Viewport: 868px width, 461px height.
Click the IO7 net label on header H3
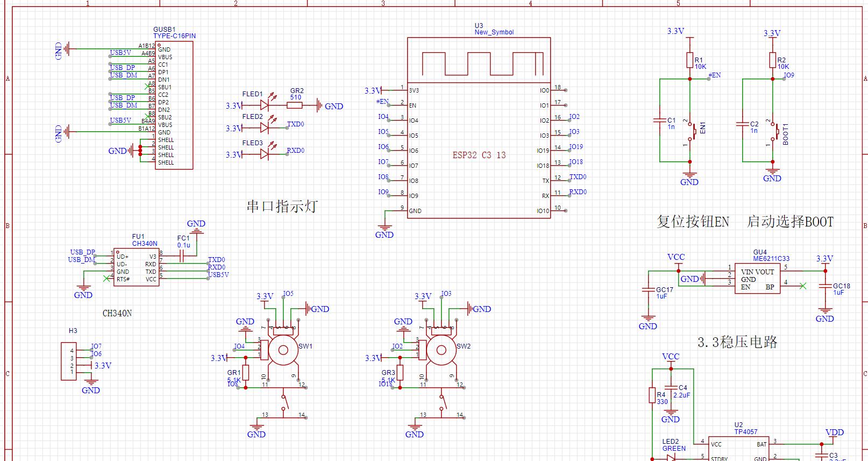(x=96, y=346)
